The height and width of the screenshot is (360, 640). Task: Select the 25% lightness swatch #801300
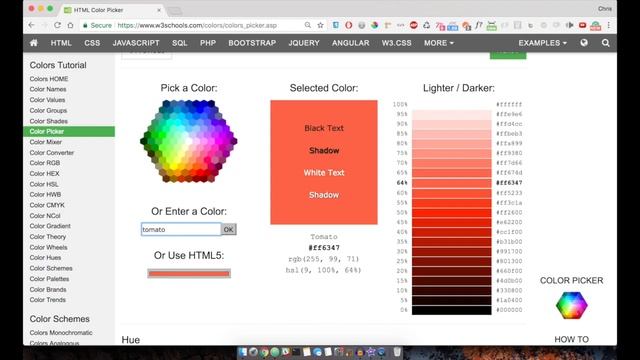451,261
